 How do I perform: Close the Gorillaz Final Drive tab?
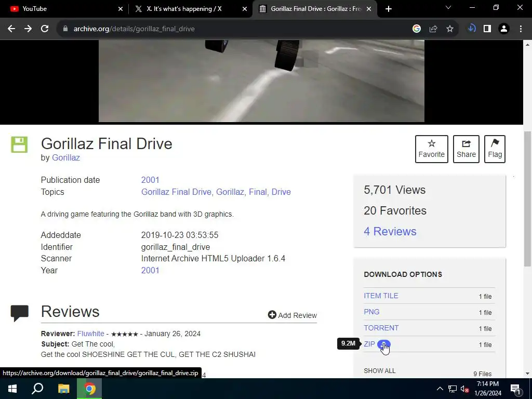click(369, 9)
